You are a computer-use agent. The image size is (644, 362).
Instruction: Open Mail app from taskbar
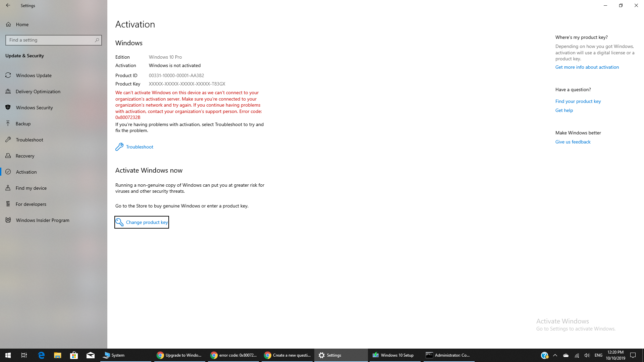pos(90,355)
